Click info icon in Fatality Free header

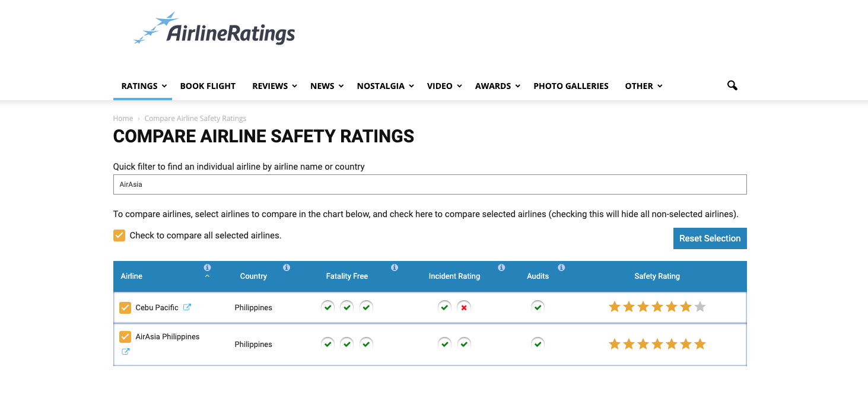pos(395,268)
